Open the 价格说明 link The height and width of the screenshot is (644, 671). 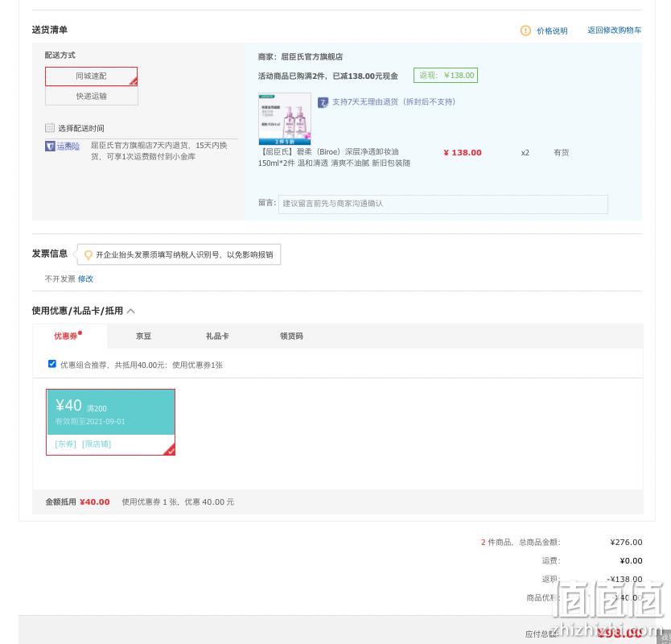(x=552, y=31)
